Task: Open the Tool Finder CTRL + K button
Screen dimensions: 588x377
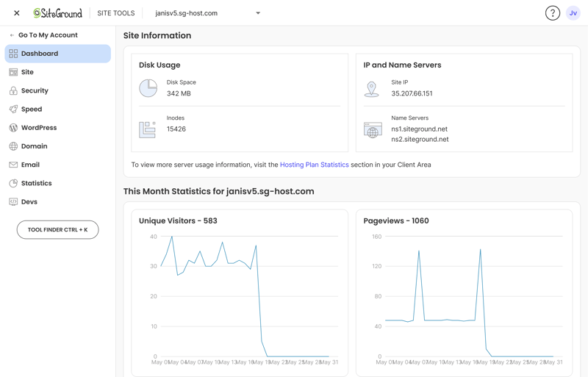Action: click(x=58, y=229)
